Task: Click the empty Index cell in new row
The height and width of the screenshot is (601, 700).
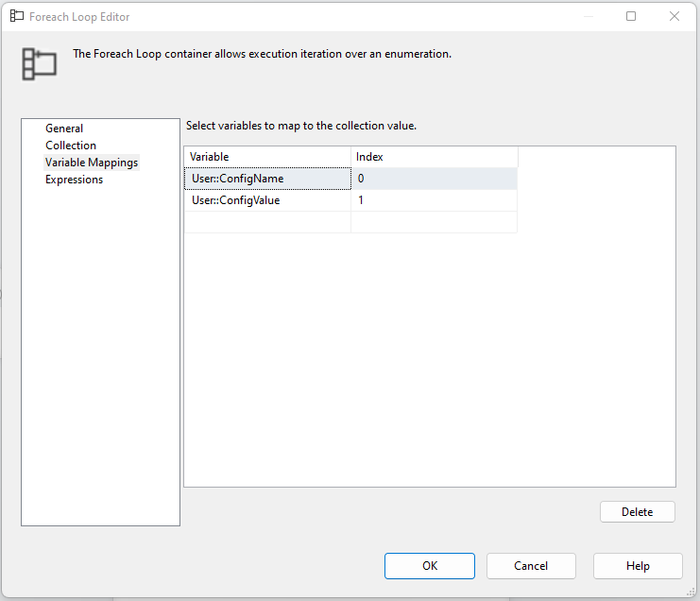Action: coord(434,222)
